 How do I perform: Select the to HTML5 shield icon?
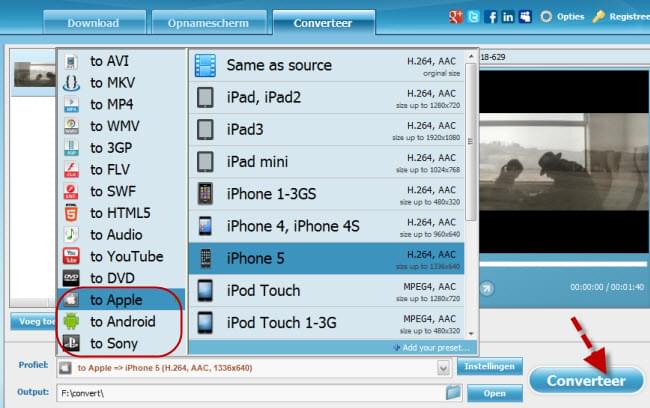pos(71,213)
